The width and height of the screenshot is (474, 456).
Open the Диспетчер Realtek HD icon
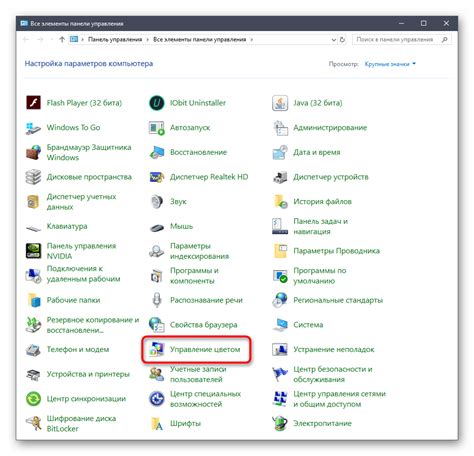(157, 177)
